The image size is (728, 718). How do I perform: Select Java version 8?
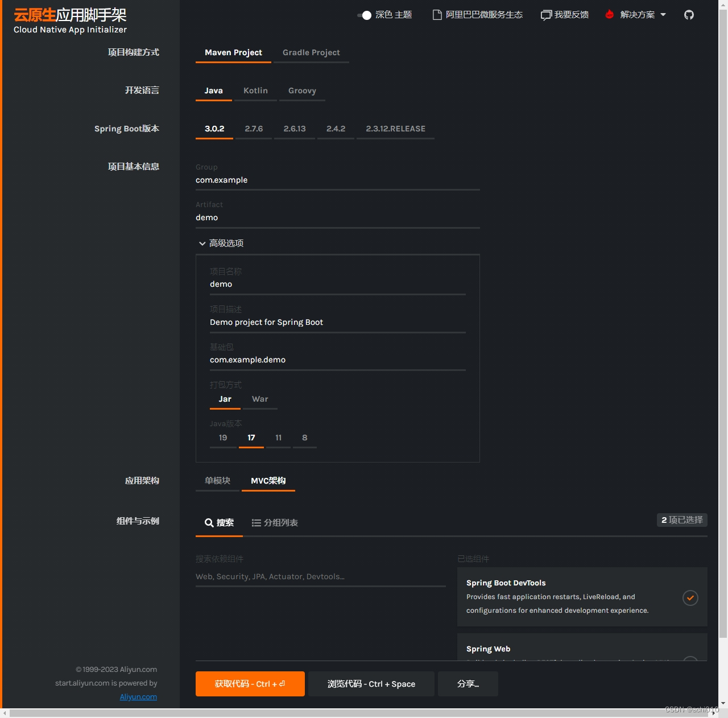pos(305,438)
